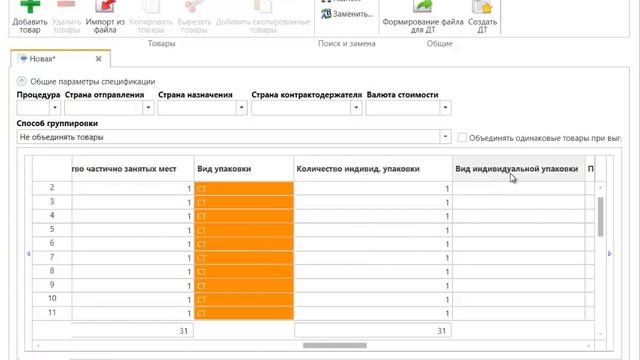The height and width of the screenshot is (360, 640).
Task: Click the Количество индивид. упаковки column header
Action: [373, 169]
